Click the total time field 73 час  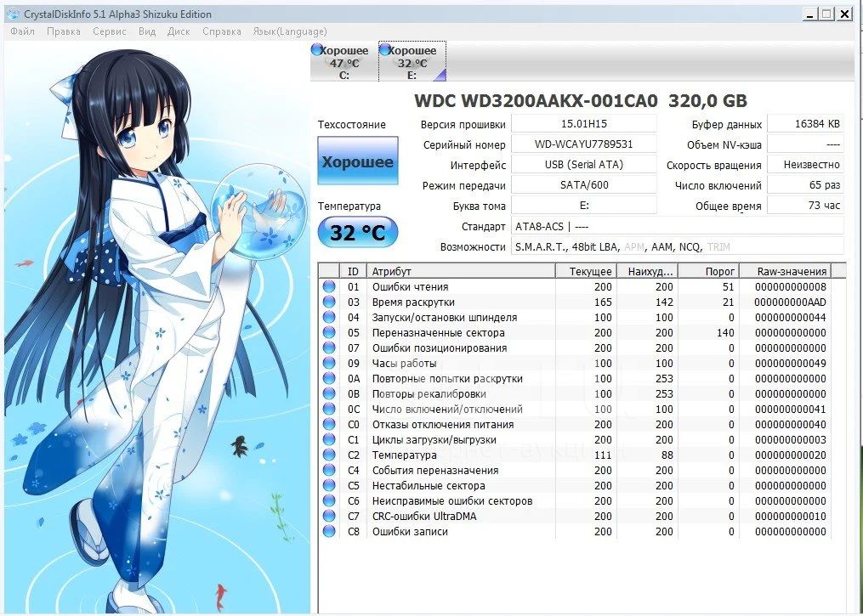[x=806, y=205]
